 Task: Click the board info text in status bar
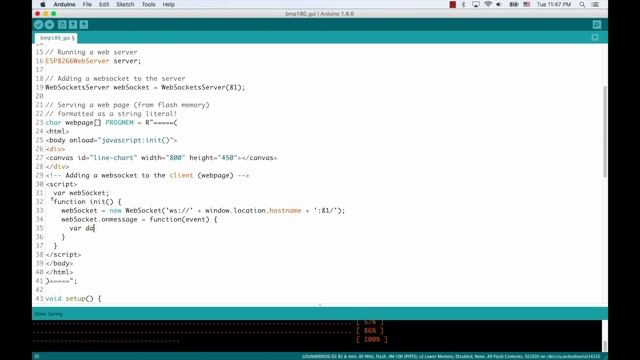click(x=451, y=356)
